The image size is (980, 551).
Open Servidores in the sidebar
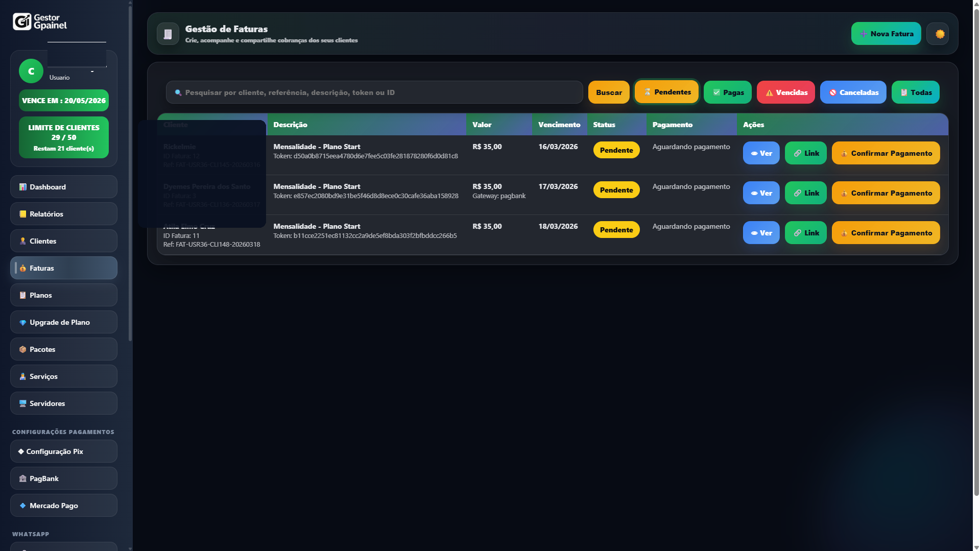coord(63,403)
